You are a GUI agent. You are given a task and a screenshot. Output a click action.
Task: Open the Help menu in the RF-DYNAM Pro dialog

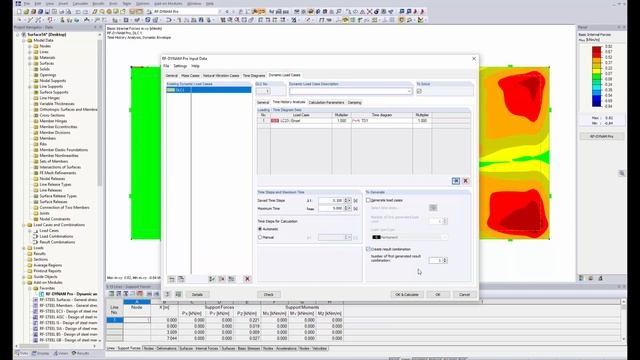pyautogui.click(x=196, y=66)
